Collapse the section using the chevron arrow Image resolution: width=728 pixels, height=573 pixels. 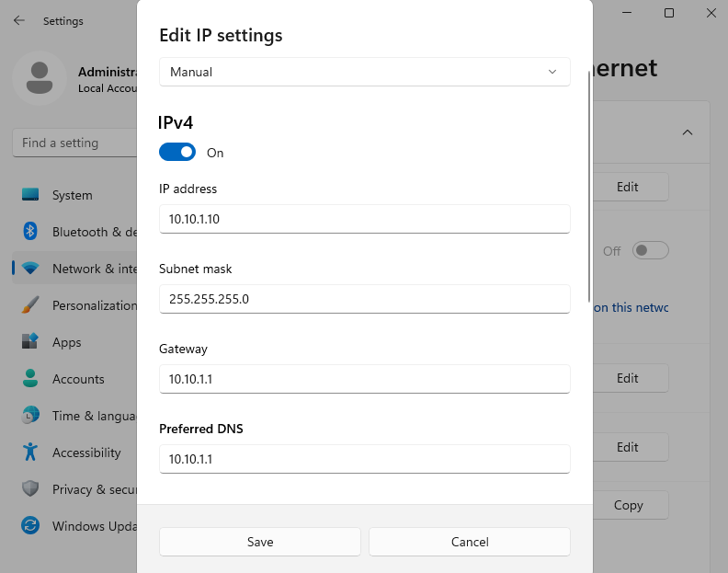687,132
